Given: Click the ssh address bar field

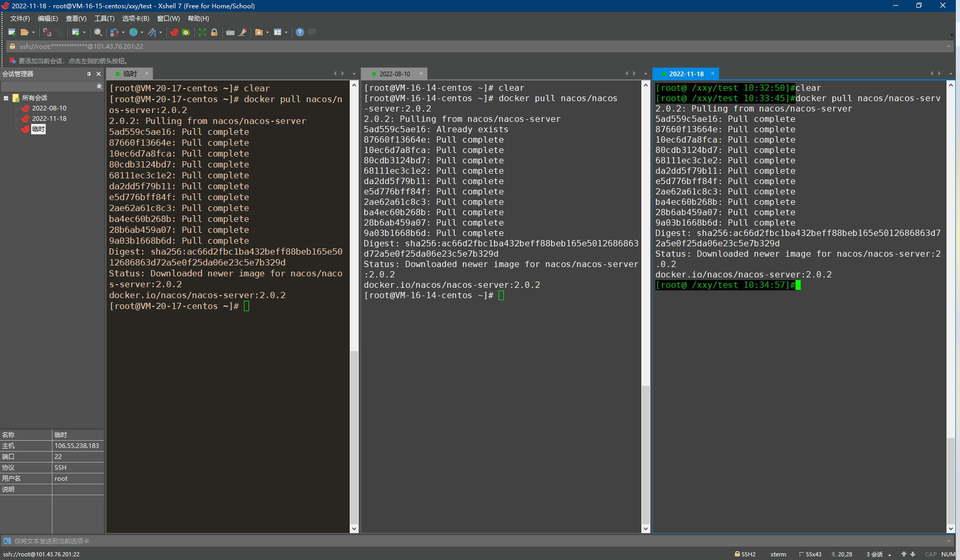Looking at the screenshot, I should (480, 46).
